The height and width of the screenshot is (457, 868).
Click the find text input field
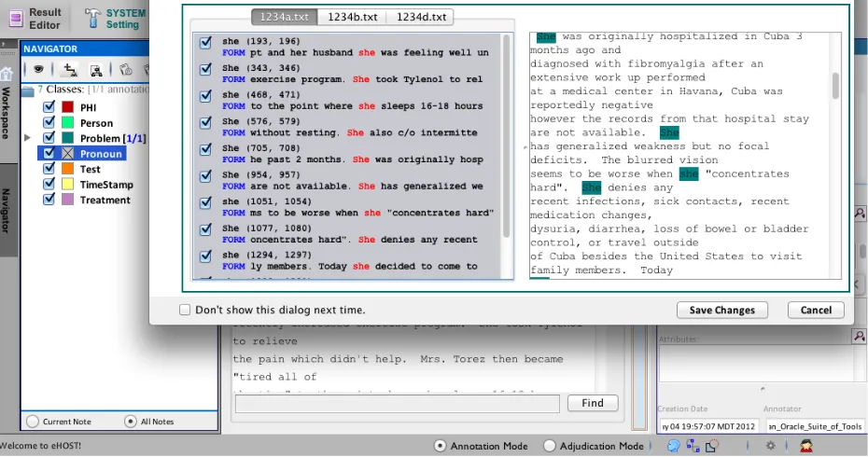click(x=398, y=403)
